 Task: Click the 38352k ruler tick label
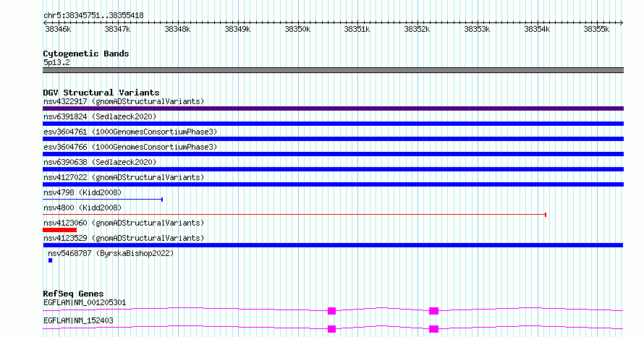(417, 30)
